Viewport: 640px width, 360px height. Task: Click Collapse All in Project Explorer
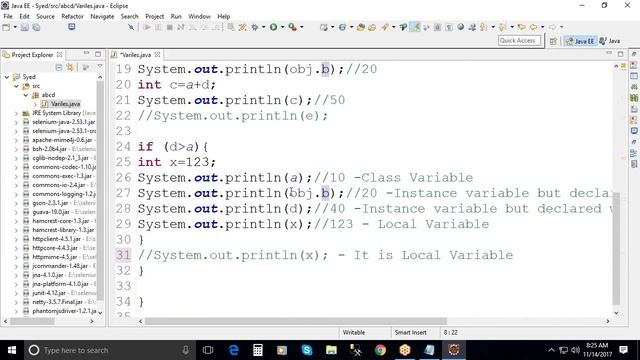pos(59,67)
